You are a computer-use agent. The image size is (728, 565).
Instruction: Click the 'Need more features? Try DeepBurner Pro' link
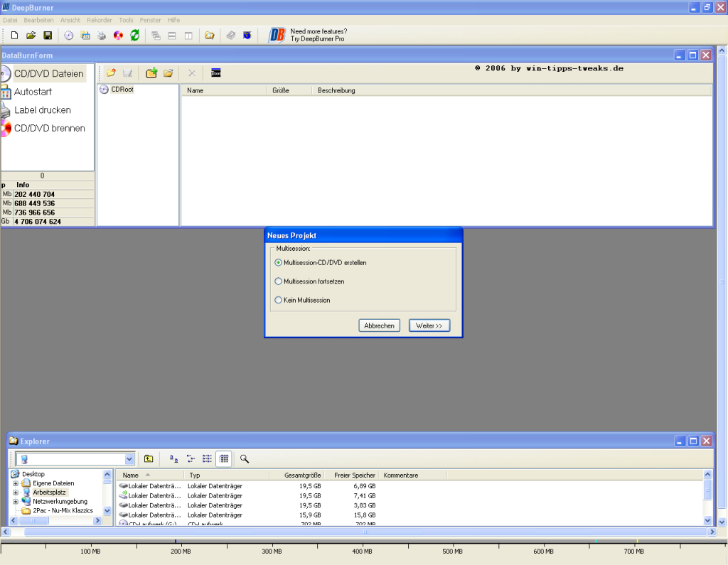318,36
